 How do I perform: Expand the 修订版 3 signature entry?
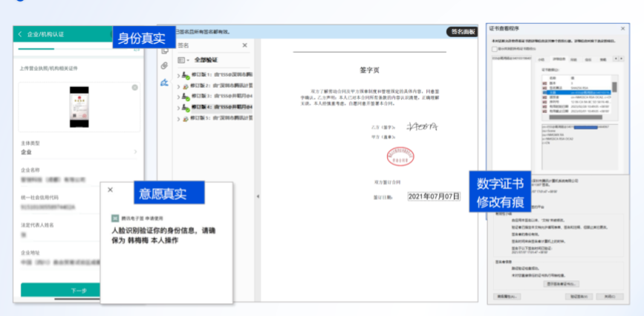coord(179,97)
